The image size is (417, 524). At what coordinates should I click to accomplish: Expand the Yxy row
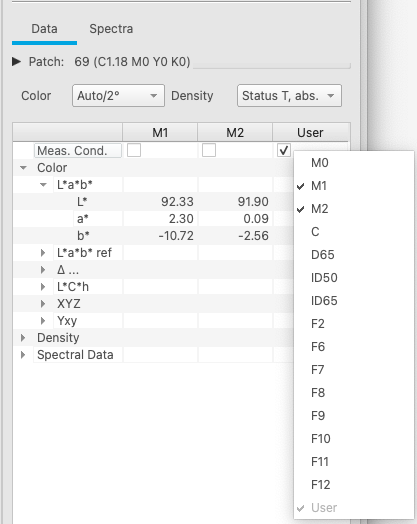click(x=43, y=321)
